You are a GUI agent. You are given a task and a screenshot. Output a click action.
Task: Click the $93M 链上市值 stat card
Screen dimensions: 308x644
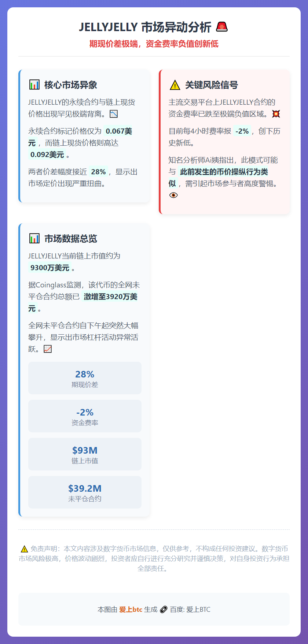pos(85,454)
